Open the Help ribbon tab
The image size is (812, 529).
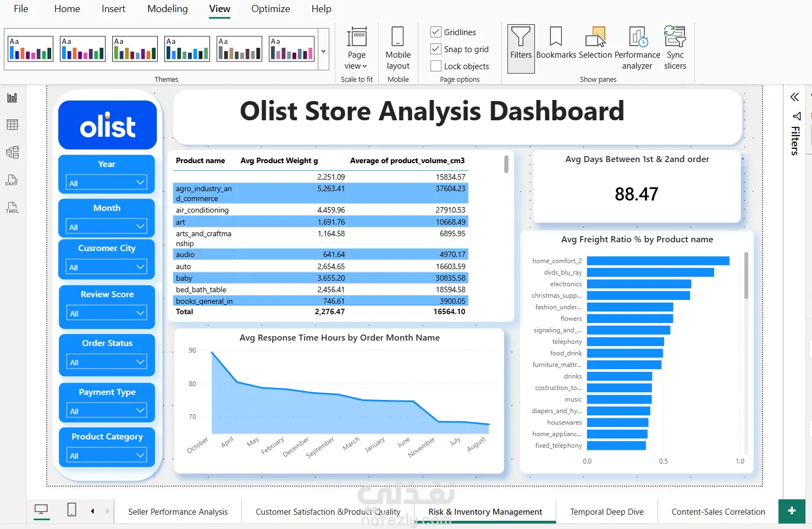(322, 9)
